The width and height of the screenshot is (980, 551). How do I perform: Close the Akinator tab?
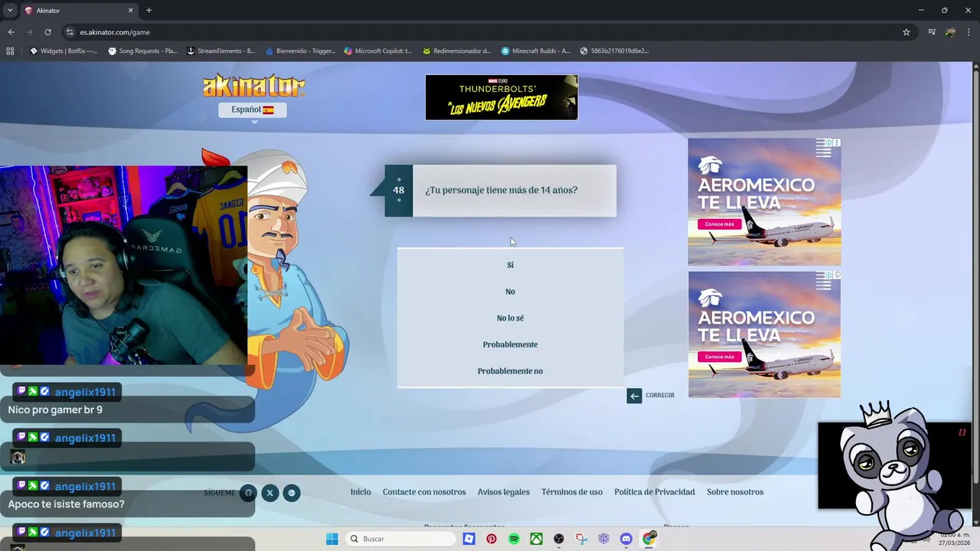[x=130, y=11]
